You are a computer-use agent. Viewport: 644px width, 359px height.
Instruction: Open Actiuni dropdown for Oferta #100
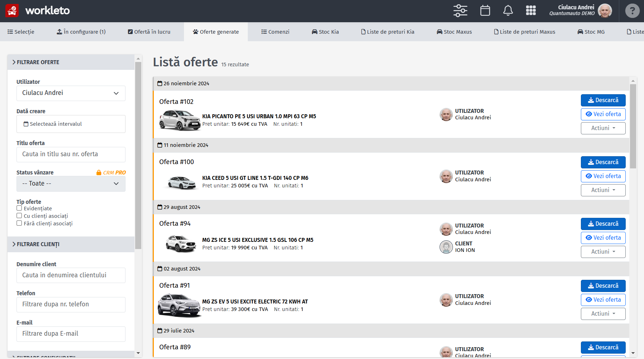603,190
